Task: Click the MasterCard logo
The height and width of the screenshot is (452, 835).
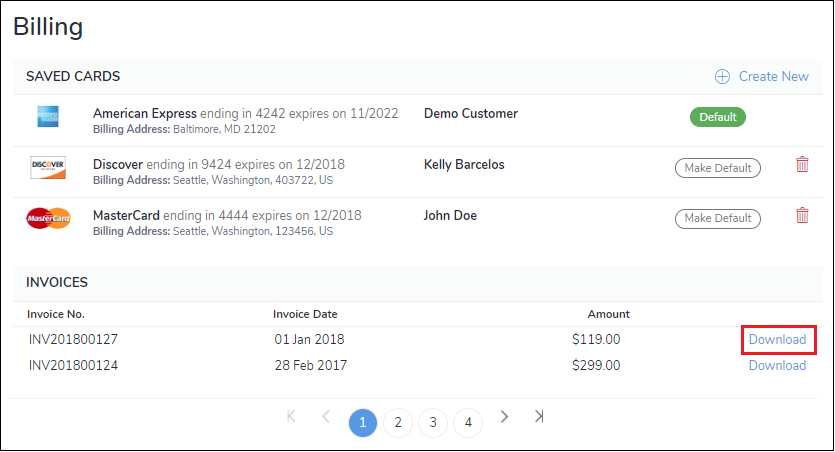Action: 48,218
